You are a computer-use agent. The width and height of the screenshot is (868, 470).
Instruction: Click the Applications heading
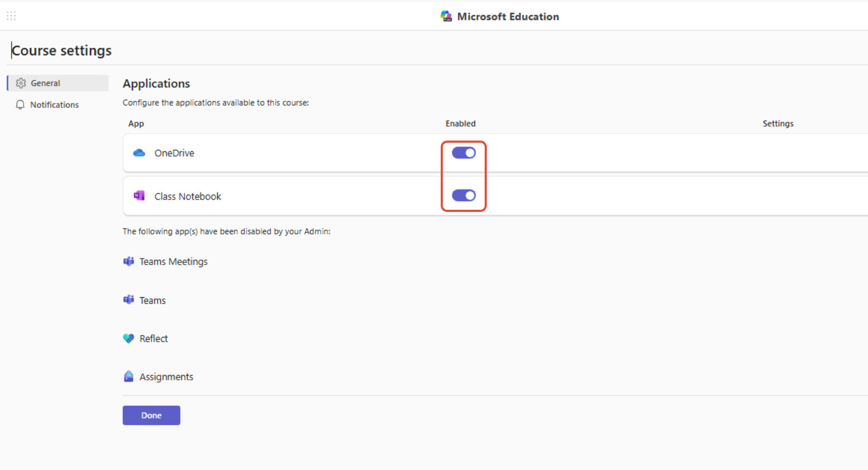[x=157, y=84]
